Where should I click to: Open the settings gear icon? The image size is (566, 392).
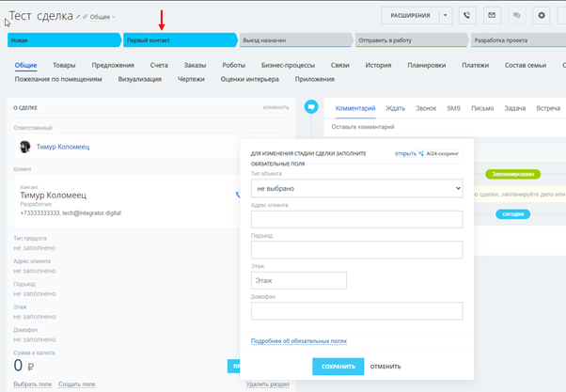tap(542, 16)
